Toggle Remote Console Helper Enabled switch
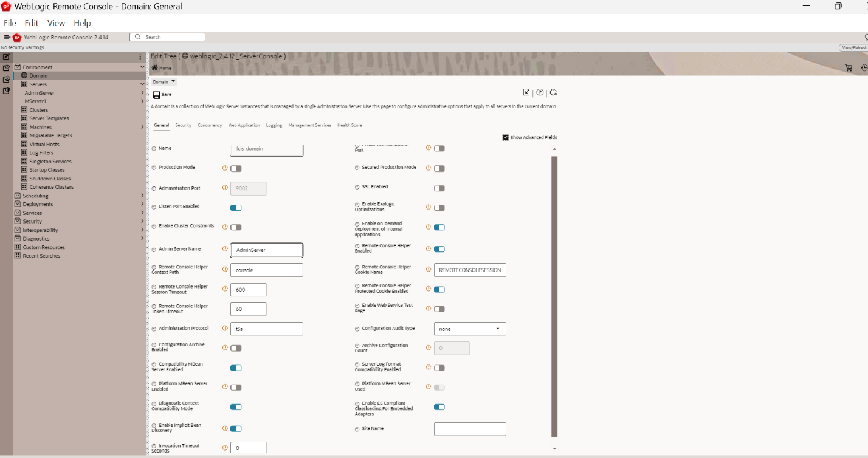The width and height of the screenshot is (868, 458). (x=439, y=249)
